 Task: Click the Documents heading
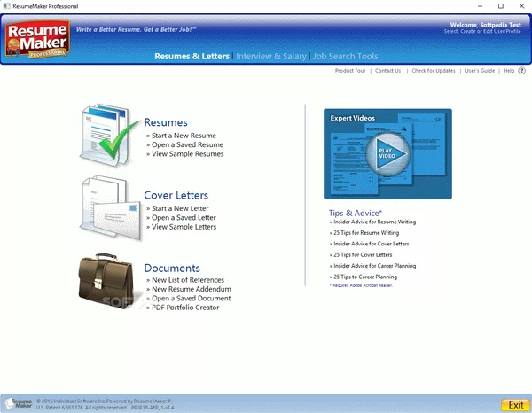pyautogui.click(x=172, y=269)
